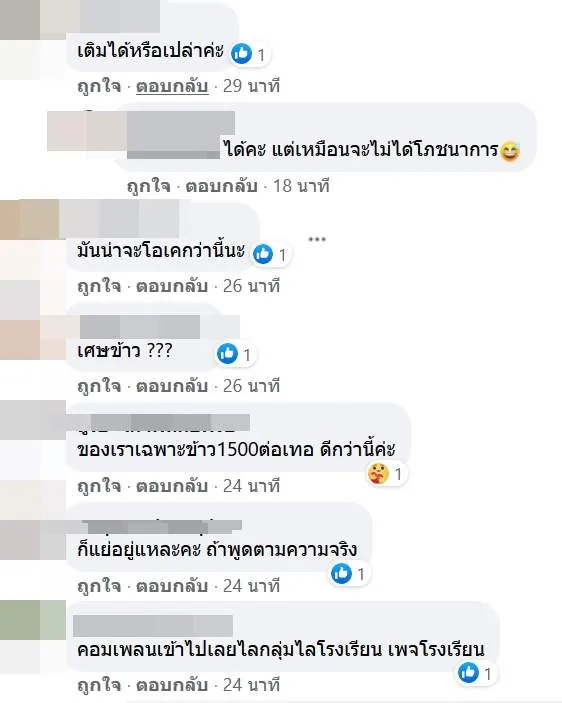Image resolution: width=562 pixels, height=703 pixels.
Task: Click the like reaction on the 'คอมเพลนเข้าไปเลย' comment
Action: coord(468,673)
